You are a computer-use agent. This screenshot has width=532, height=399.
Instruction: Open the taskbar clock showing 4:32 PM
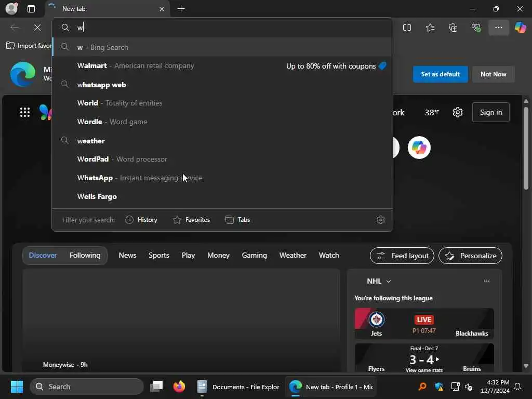click(495, 387)
